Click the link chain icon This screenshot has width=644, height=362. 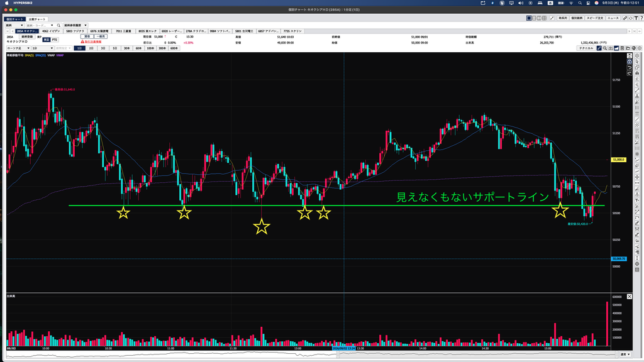pyautogui.click(x=625, y=18)
